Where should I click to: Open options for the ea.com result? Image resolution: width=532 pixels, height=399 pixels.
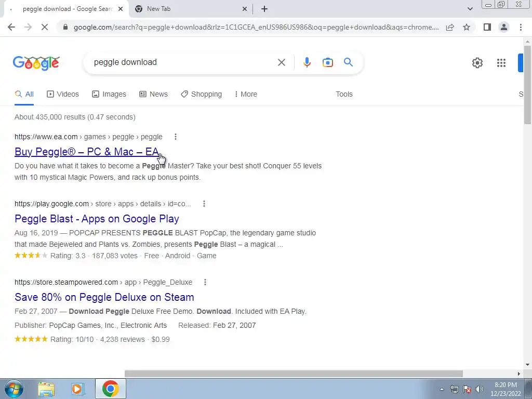pos(176,137)
